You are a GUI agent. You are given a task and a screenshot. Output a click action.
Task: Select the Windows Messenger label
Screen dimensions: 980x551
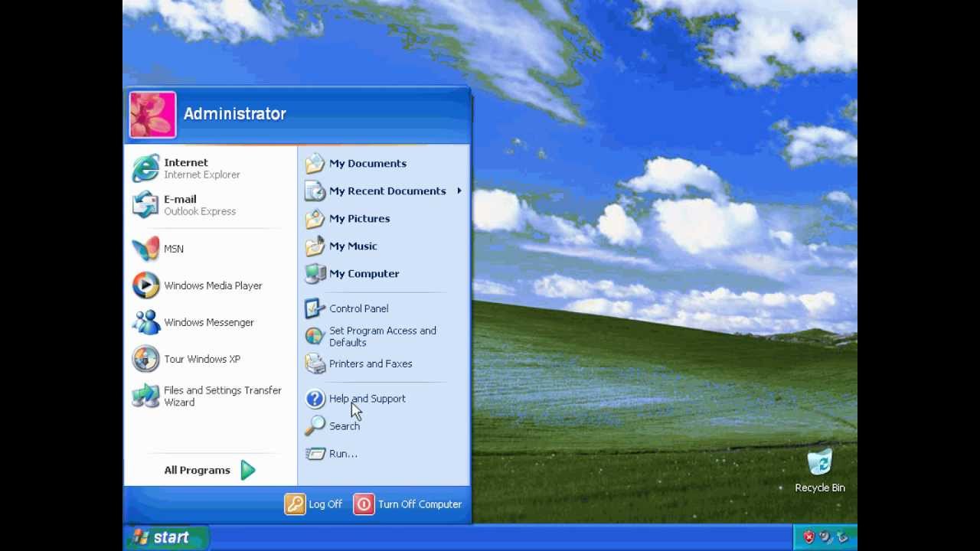[208, 322]
